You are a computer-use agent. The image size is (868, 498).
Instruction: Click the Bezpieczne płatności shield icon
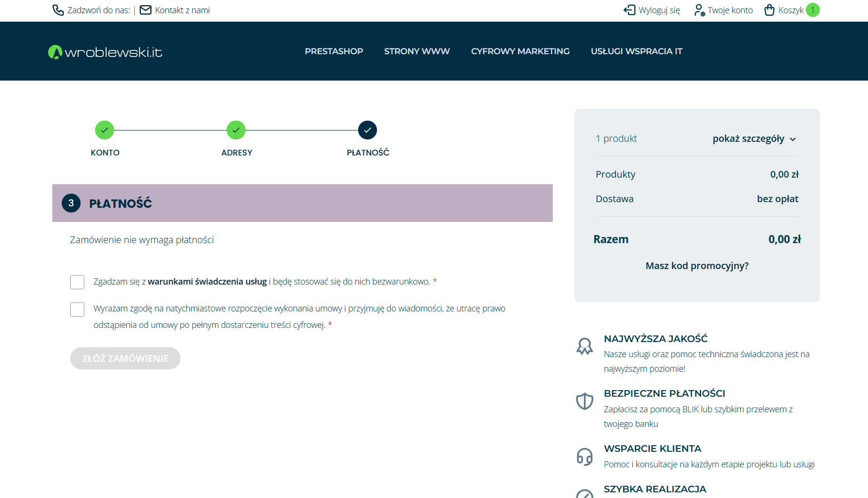coord(585,401)
